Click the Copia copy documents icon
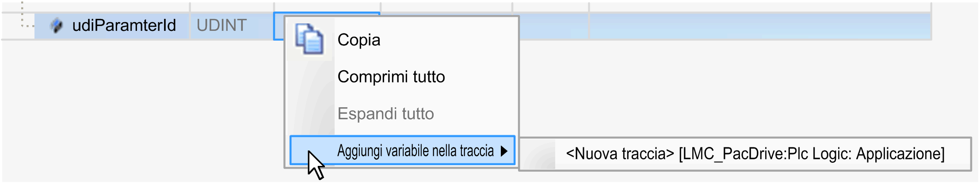 click(x=309, y=39)
